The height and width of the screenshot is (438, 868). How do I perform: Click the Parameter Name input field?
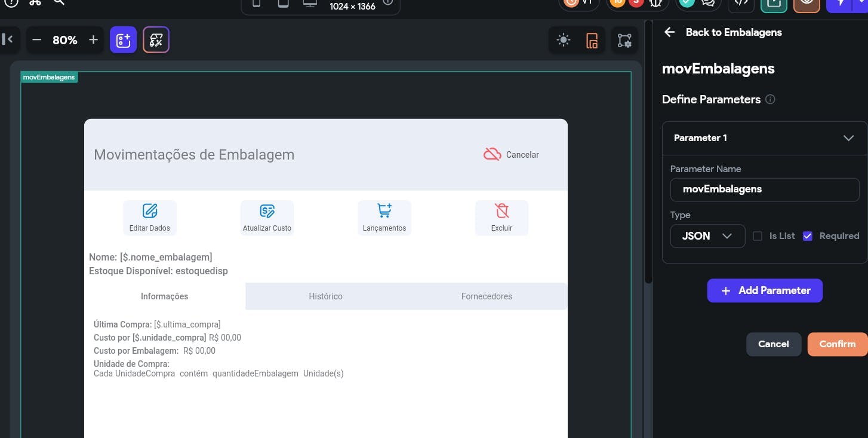(765, 189)
